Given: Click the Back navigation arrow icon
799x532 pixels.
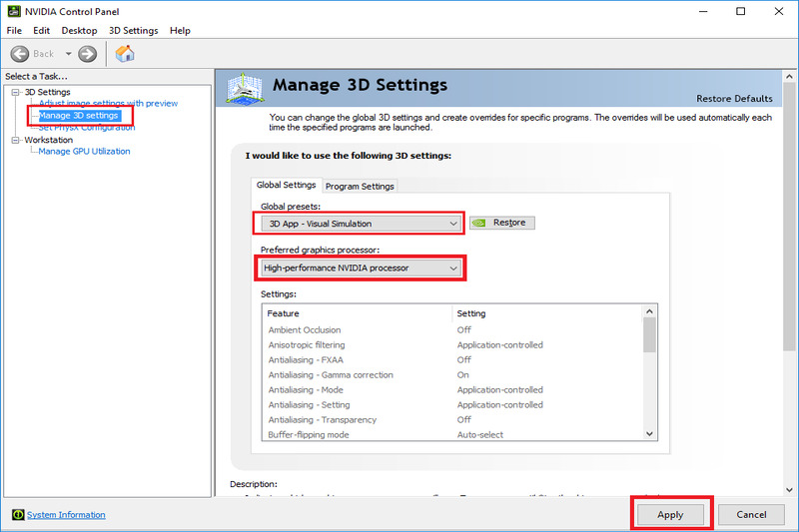Looking at the screenshot, I should pyautogui.click(x=19, y=53).
